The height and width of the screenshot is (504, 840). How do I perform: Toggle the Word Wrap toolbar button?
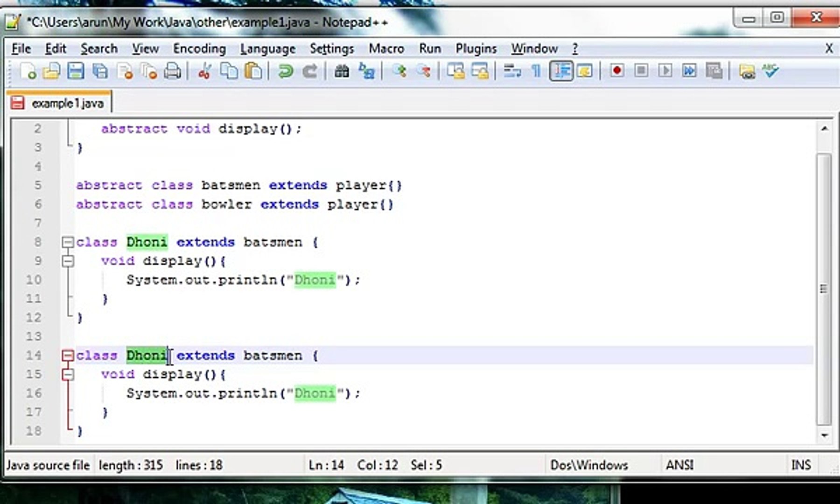(512, 71)
